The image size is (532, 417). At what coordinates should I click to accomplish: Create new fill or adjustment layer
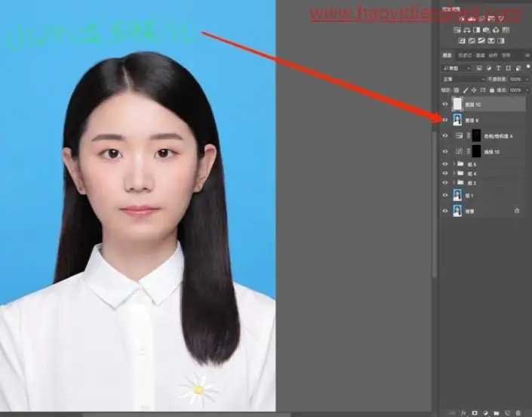tap(485, 413)
